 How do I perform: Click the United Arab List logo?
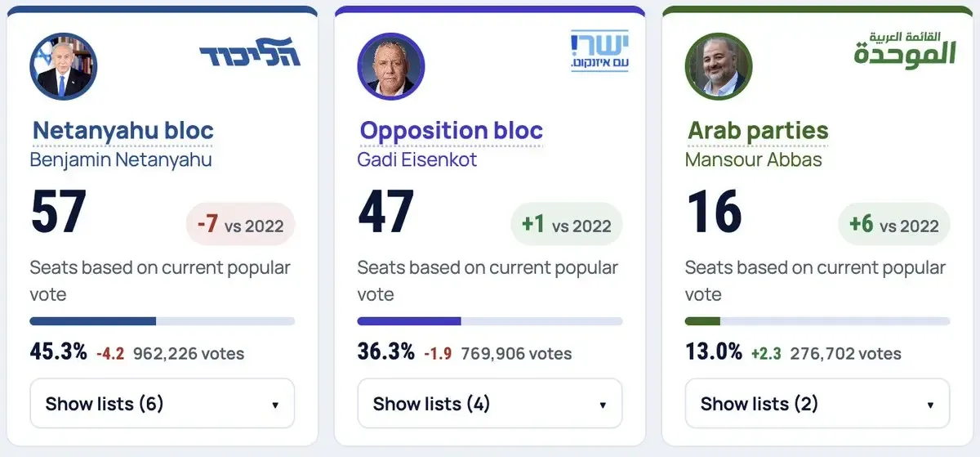[x=905, y=49]
